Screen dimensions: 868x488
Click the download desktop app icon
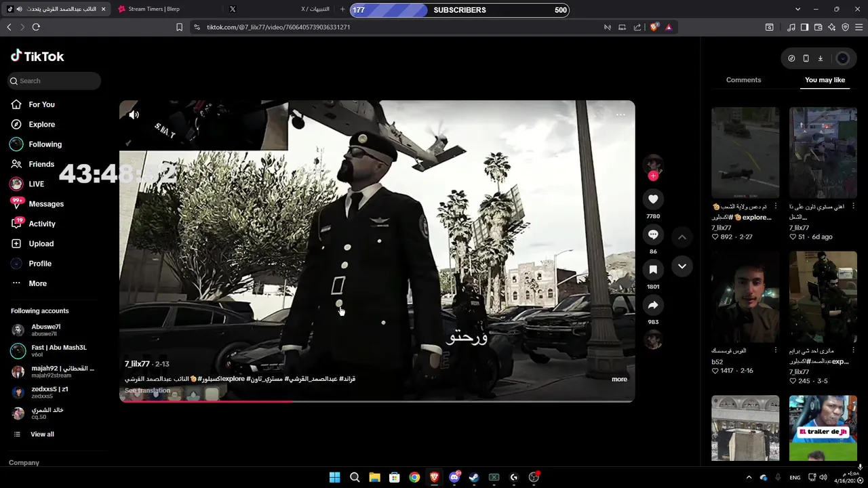(x=820, y=58)
